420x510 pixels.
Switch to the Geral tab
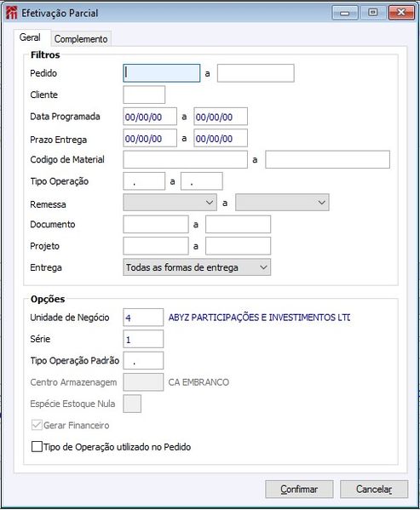coord(31,37)
